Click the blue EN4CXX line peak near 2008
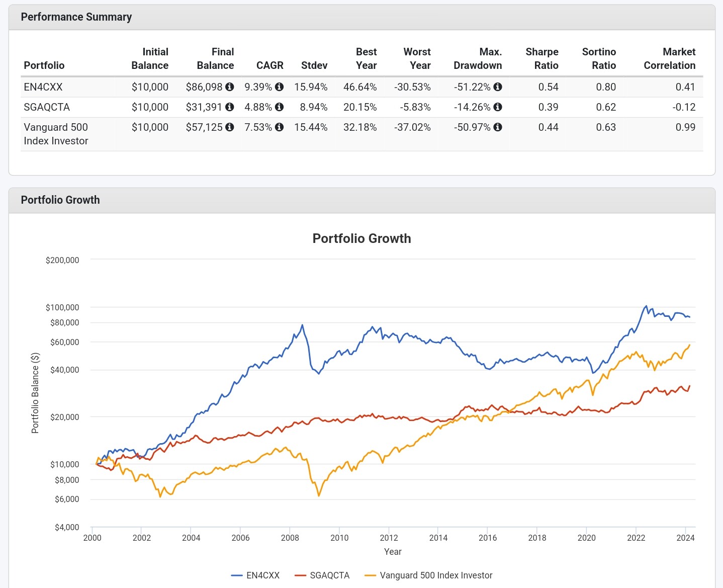This screenshot has height=588, width=723. click(x=302, y=325)
